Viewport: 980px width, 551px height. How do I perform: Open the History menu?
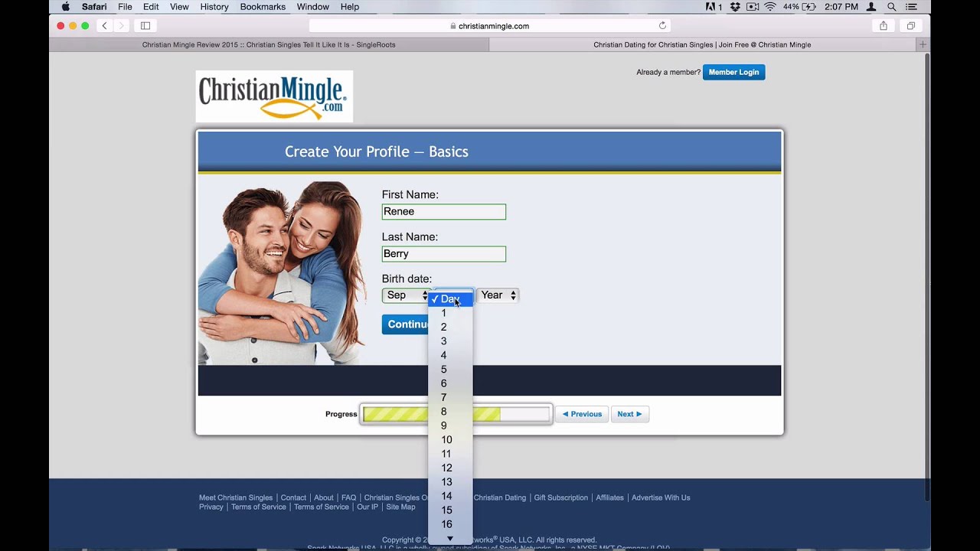tap(214, 7)
